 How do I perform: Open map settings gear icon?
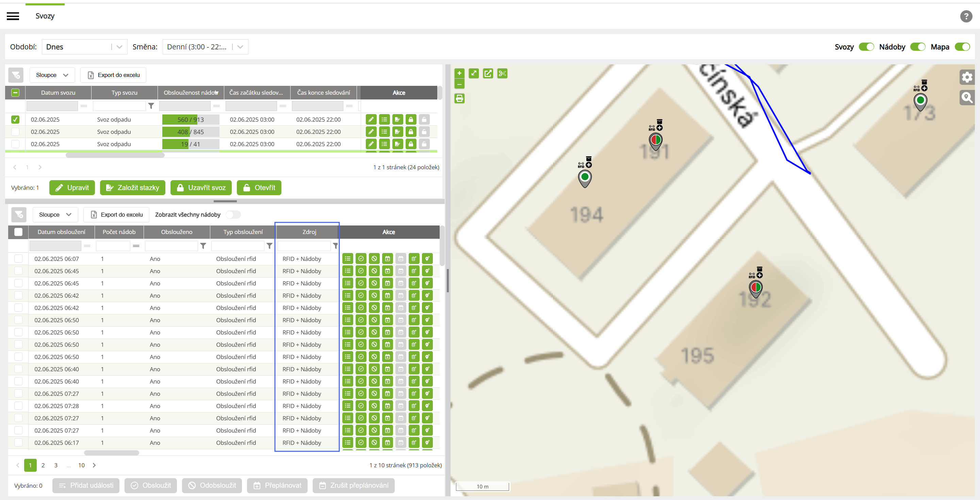[967, 77]
